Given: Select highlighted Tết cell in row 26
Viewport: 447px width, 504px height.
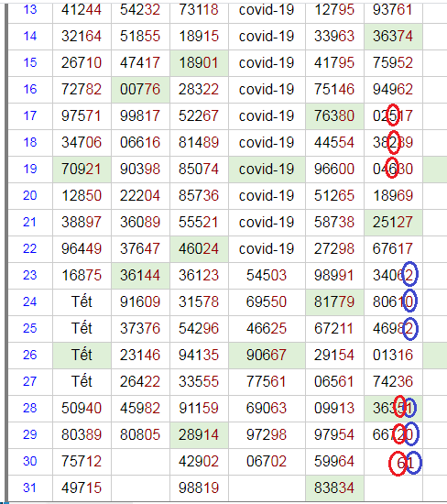Looking at the screenshot, I should (x=82, y=356).
